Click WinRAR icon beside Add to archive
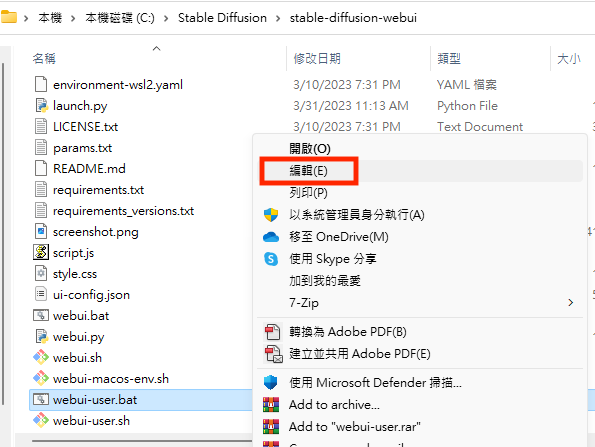The image size is (595, 447). (271, 405)
